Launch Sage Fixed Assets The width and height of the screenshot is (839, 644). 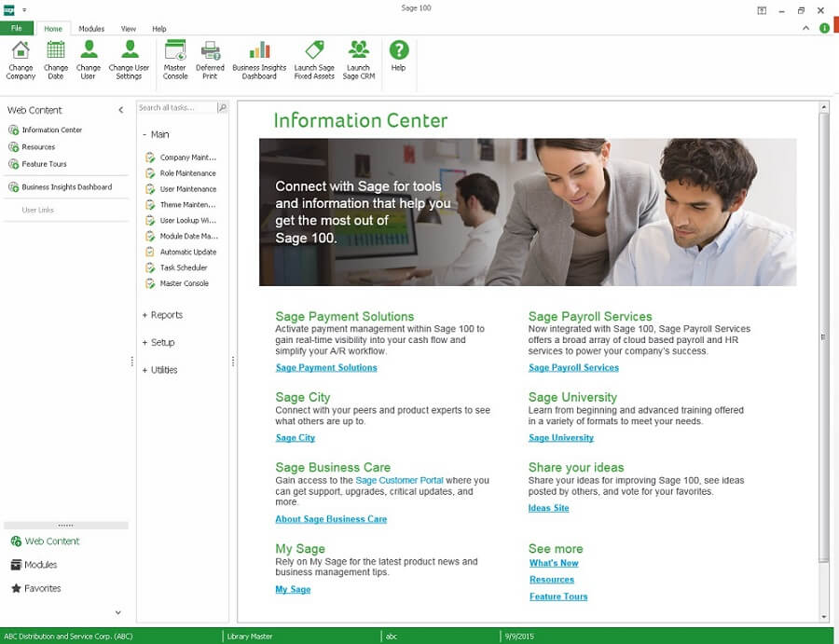pos(314,59)
